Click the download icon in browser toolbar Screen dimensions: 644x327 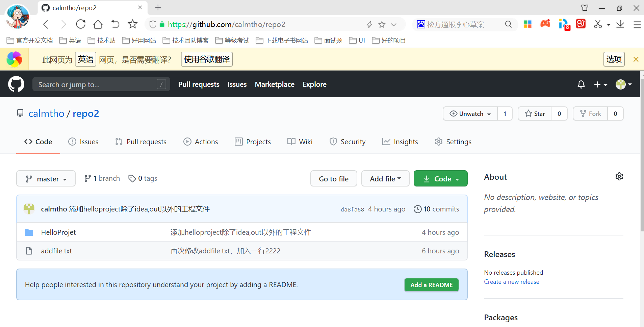(x=620, y=24)
